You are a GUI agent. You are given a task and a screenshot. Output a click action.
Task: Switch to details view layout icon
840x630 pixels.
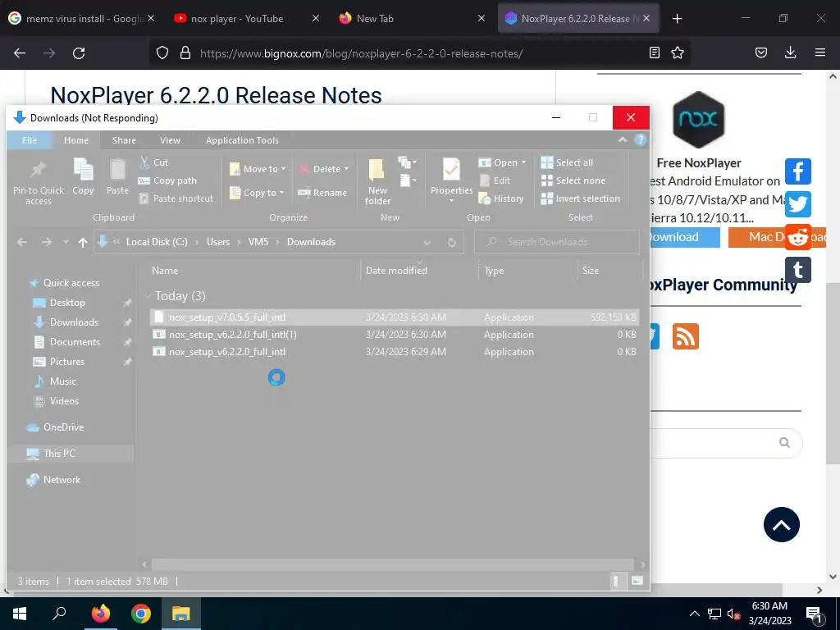pyautogui.click(x=615, y=581)
